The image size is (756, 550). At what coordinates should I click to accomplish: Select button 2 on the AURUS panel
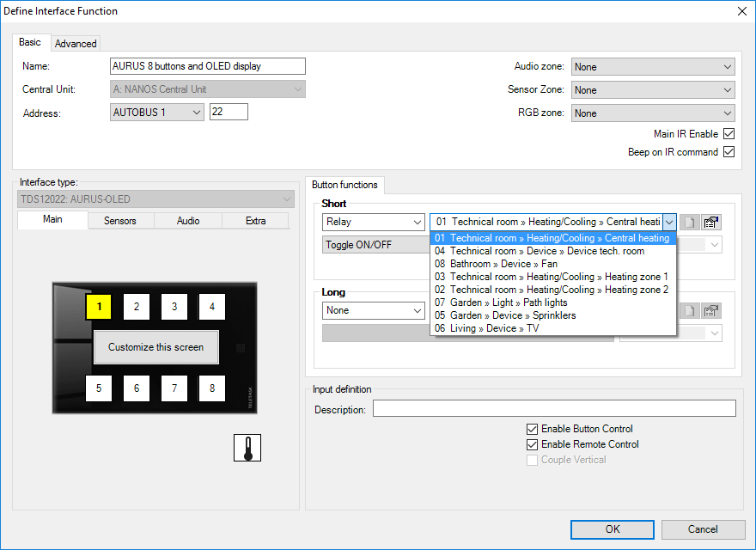pos(137,306)
